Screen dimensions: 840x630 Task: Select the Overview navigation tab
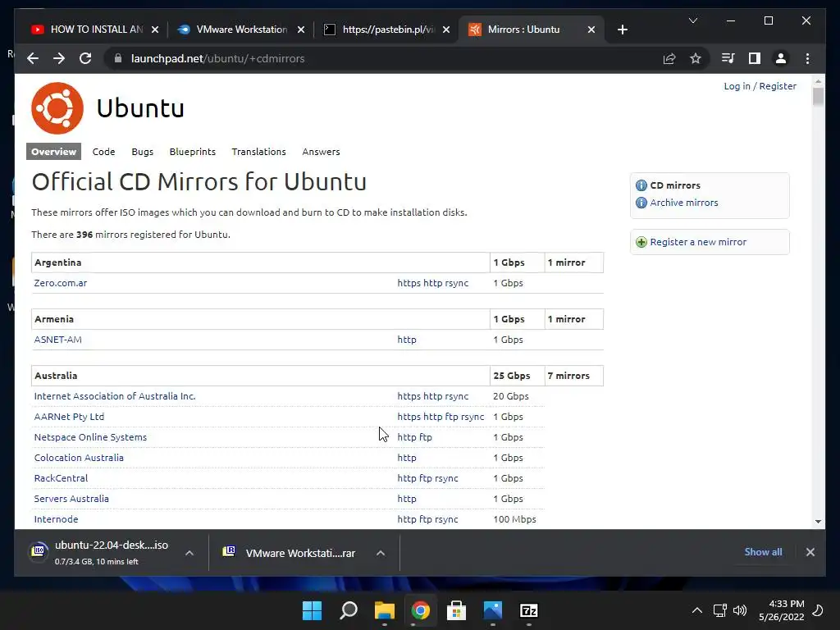(x=53, y=152)
